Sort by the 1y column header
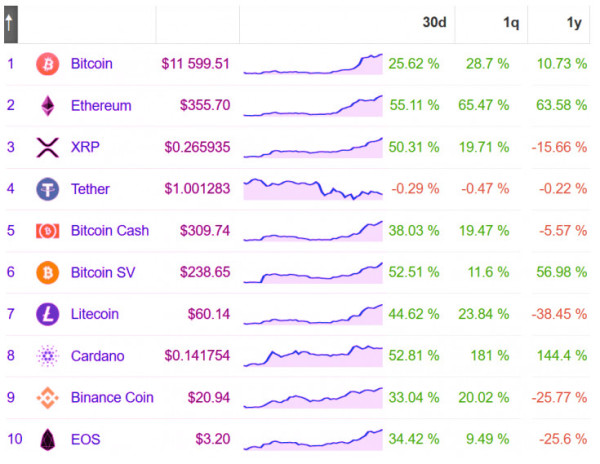This screenshot has width=600, height=464. tap(574, 23)
